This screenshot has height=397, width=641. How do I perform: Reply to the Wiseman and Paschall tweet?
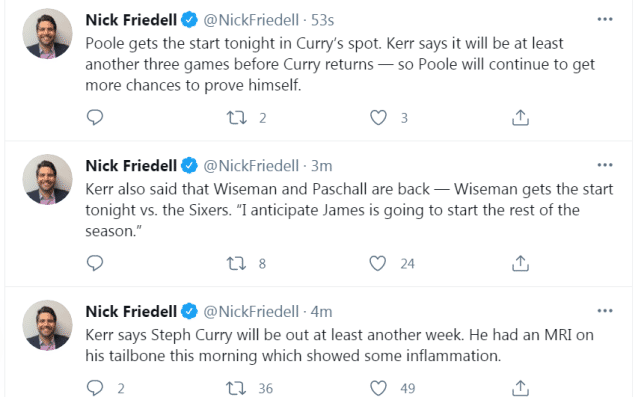[x=95, y=263]
